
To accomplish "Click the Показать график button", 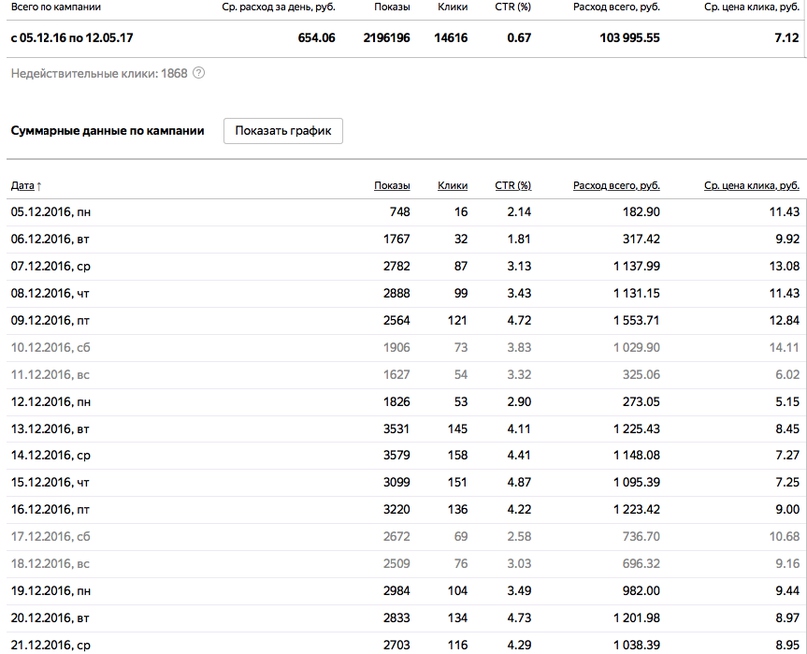I will pos(283,131).
